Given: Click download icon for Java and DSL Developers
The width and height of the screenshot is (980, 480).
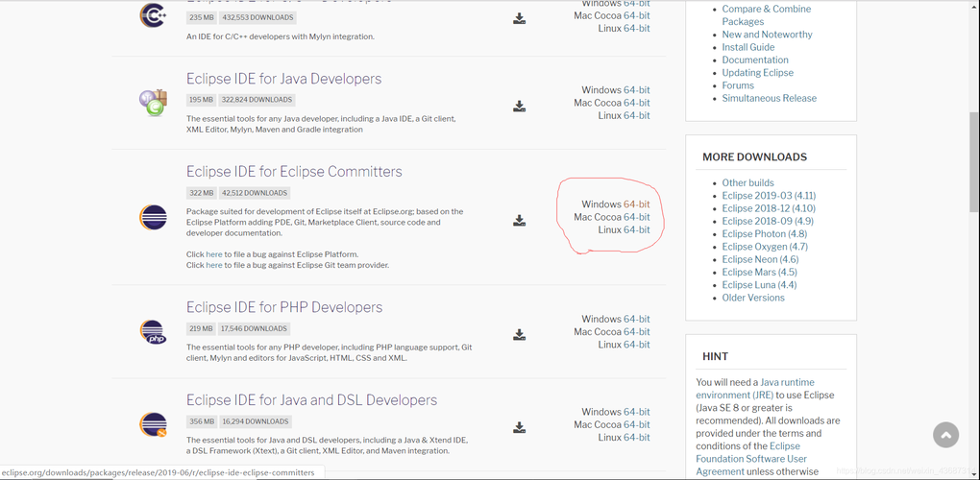Looking at the screenshot, I should pos(520,427).
